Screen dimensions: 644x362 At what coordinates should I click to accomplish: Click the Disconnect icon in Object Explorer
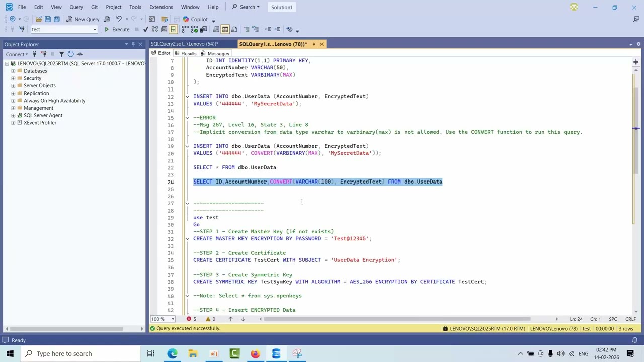pyautogui.click(x=44, y=54)
